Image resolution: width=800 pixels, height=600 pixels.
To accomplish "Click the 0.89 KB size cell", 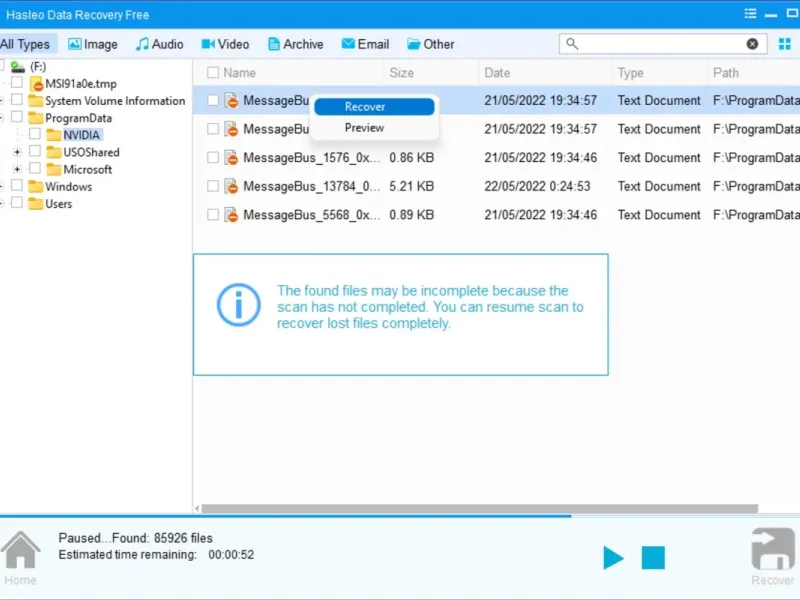I will [411, 215].
